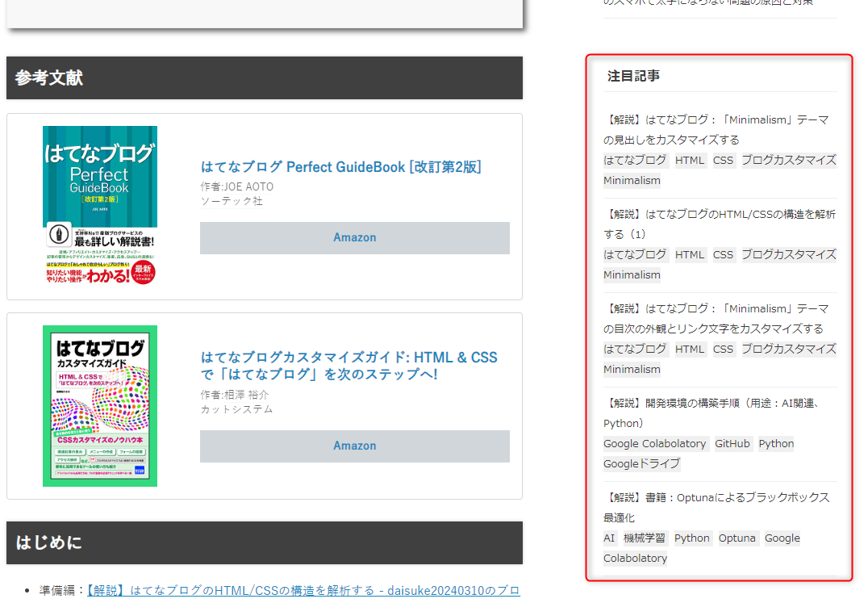
Task: Select the カットシステム publisher text
Action: pyautogui.click(x=236, y=409)
